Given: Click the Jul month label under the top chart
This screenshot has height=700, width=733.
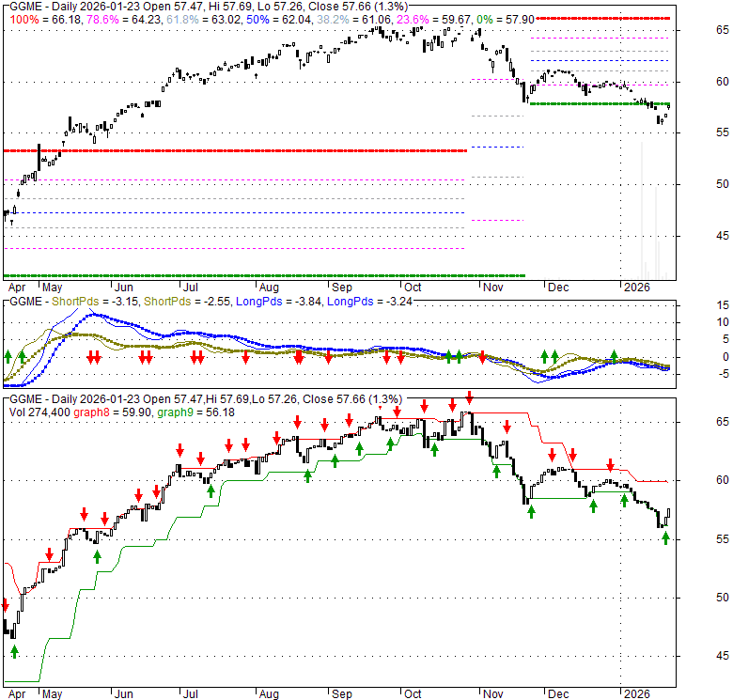Looking at the screenshot, I should [190, 288].
